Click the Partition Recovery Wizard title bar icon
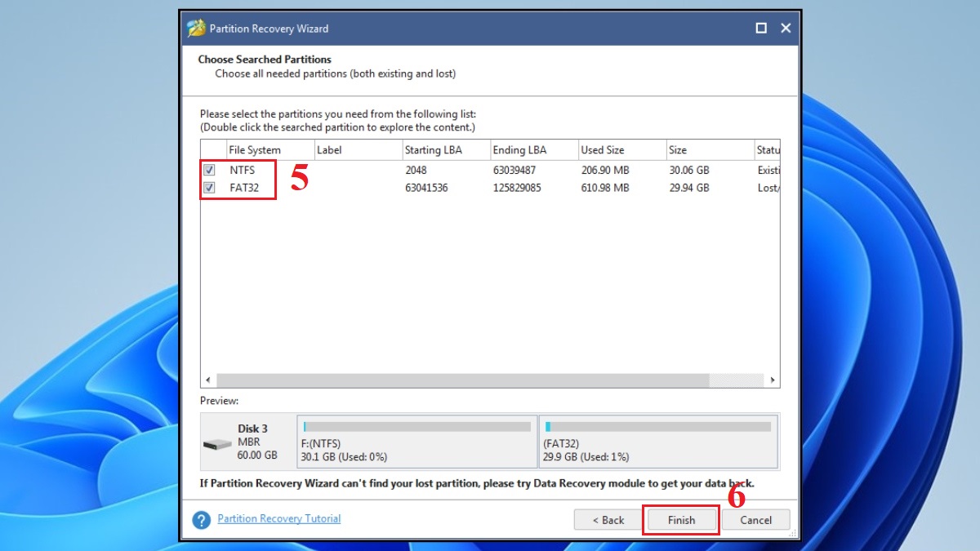This screenshot has width=980, height=551. point(198,27)
